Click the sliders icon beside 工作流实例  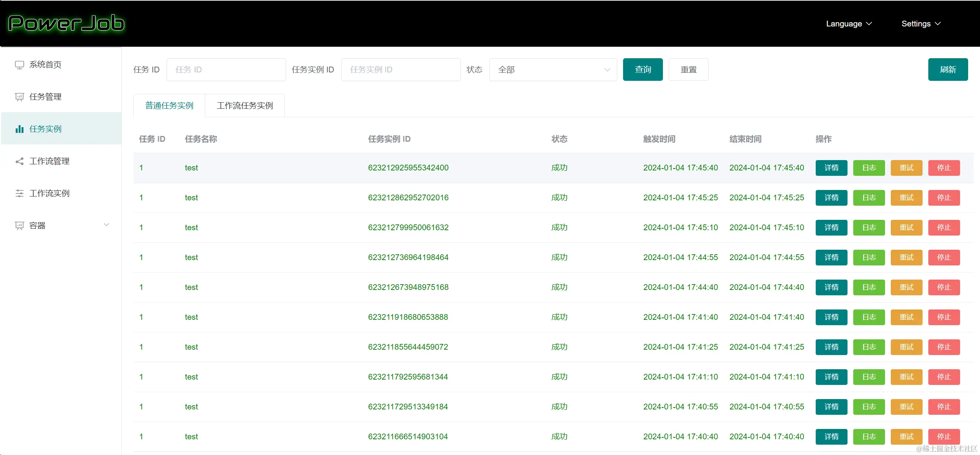(x=19, y=193)
